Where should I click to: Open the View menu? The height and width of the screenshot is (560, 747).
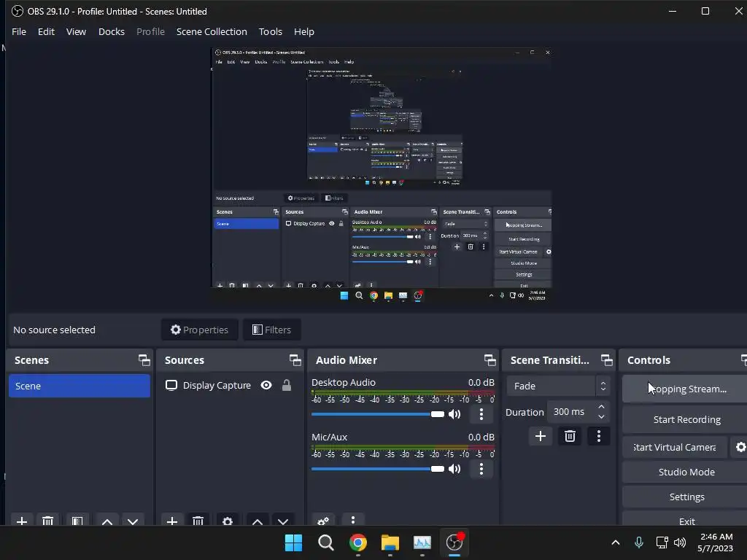[76, 31]
